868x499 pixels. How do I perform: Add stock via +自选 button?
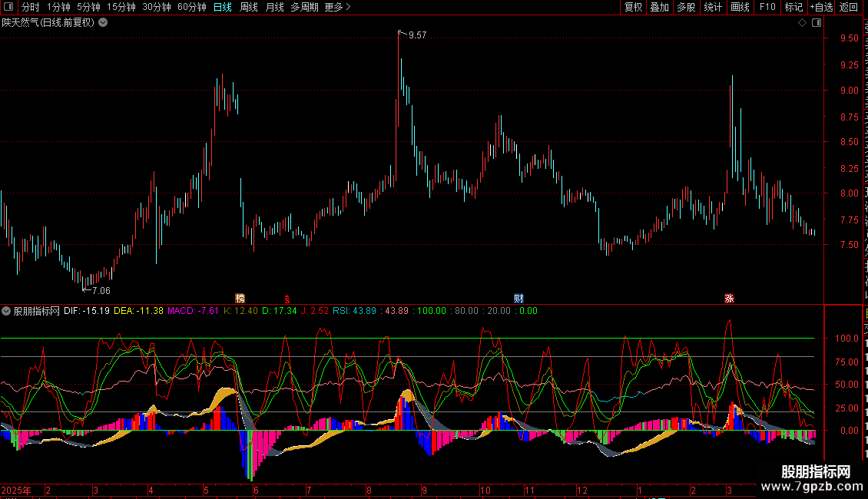(x=821, y=7)
